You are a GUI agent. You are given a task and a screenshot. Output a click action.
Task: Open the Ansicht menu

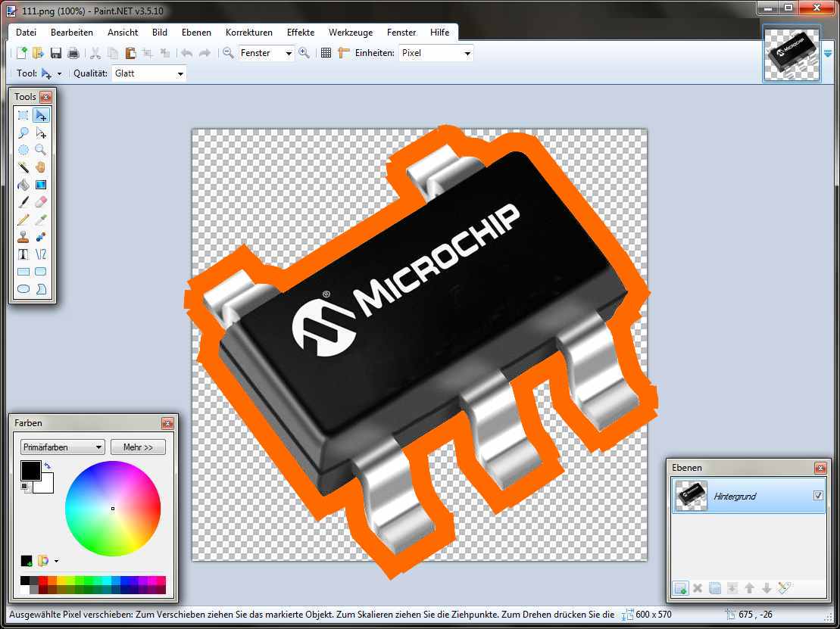point(123,32)
